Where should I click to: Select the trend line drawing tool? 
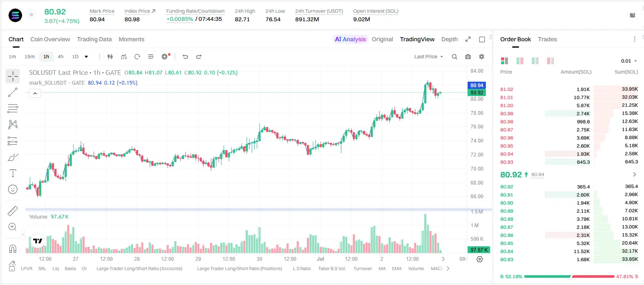click(13, 92)
